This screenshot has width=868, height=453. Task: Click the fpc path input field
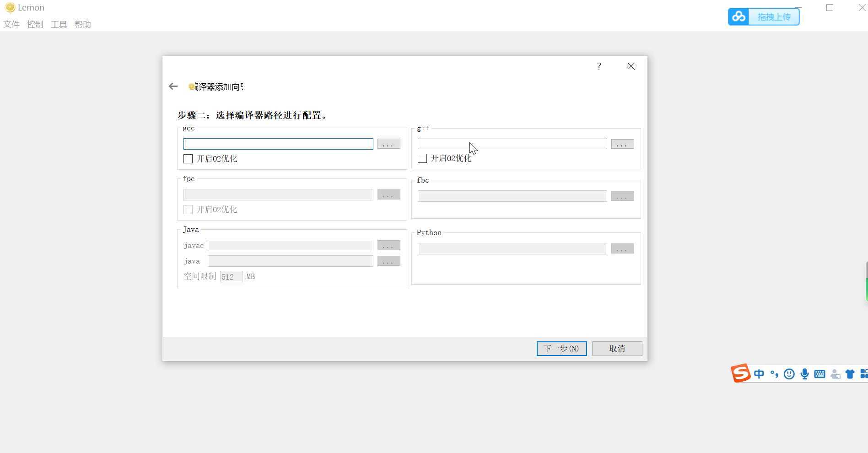click(x=278, y=194)
